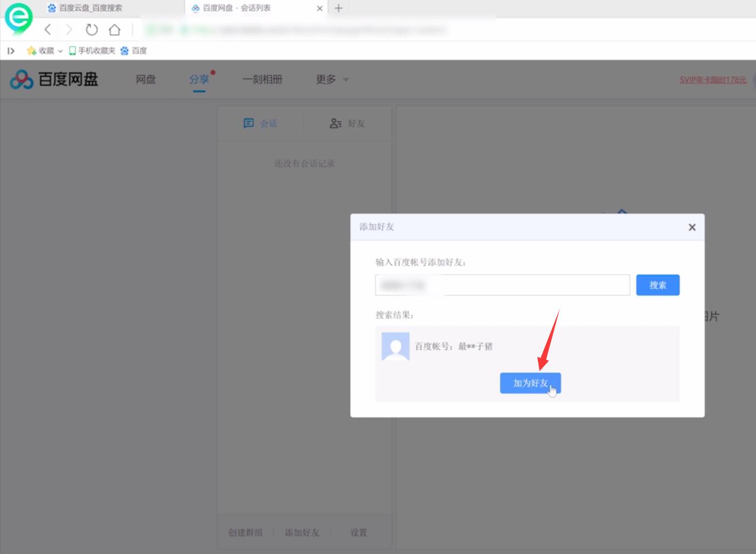Screen dimensions: 756x554
Task: Expand the bookmarks sidebar toggle arrow
Action: pyautogui.click(x=10, y=51)
